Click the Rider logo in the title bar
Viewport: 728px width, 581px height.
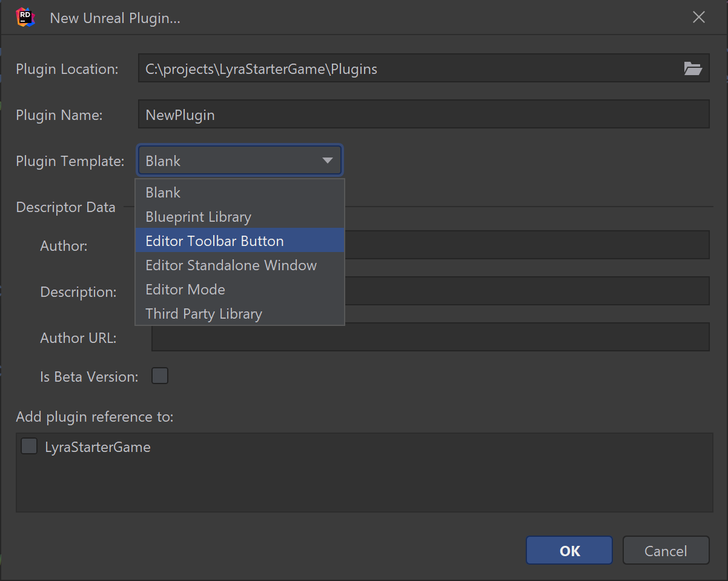pyautogui.click(x=25, y=17)
